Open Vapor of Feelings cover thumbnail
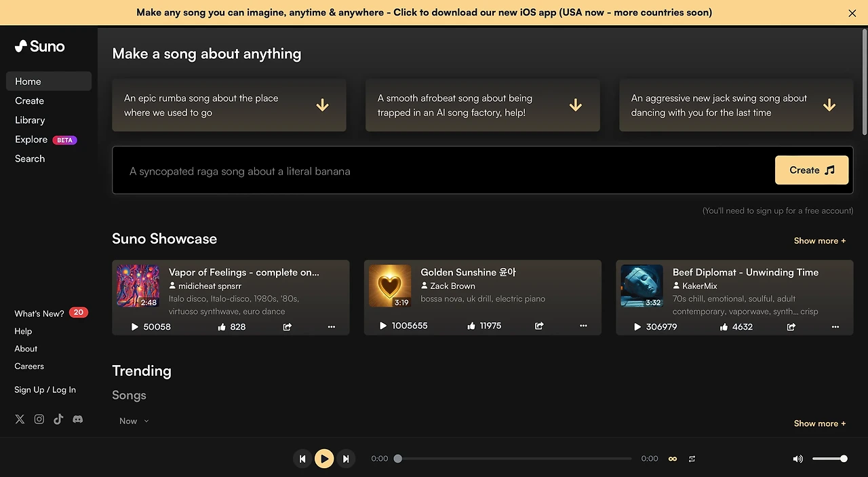This screenshot has height=477, width=868. [x=138, y=286]
